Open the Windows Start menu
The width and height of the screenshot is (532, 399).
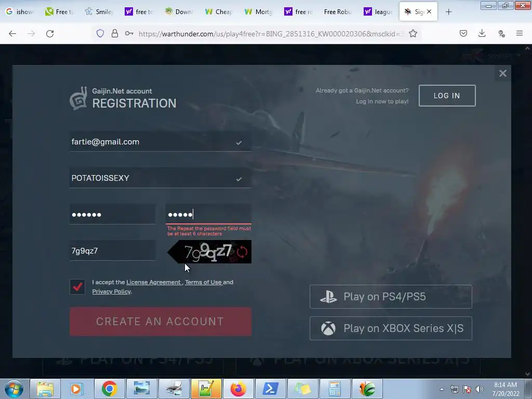14,389
